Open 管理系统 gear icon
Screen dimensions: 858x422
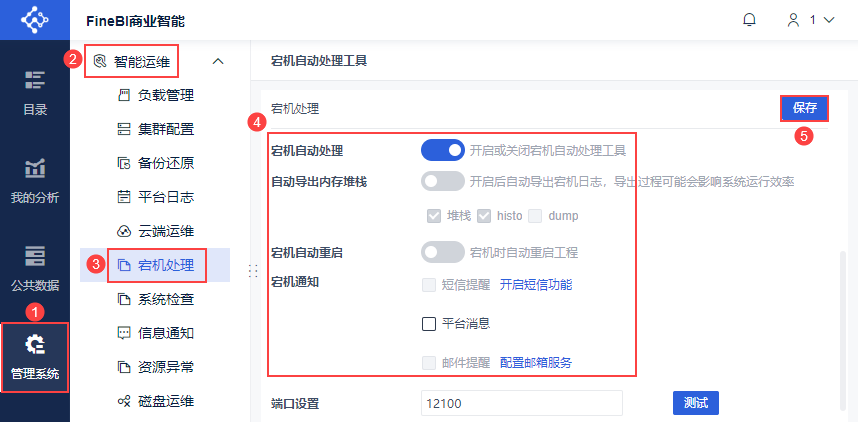tap(35, 346)
